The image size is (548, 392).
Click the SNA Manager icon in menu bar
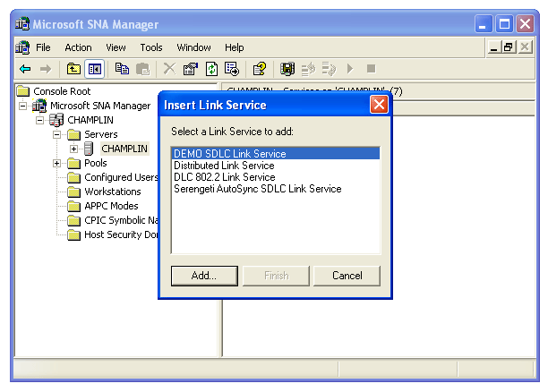pos(22,47)
